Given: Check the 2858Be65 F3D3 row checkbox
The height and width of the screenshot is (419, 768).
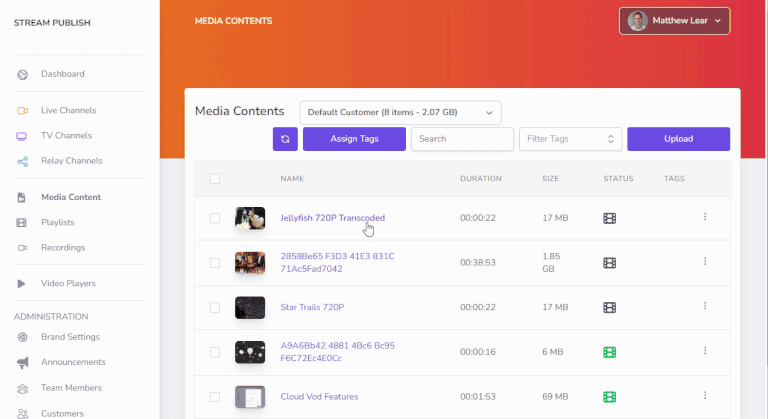Looking at the screenshot, I should point(215,263).
